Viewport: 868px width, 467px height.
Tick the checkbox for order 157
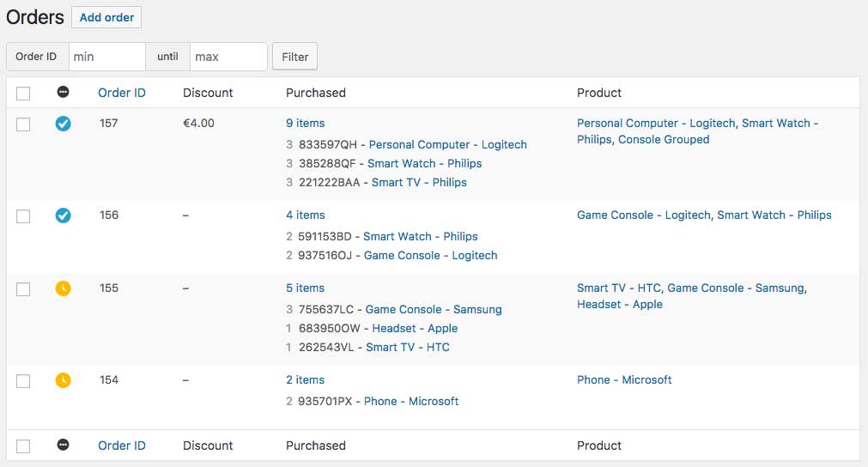click(x=23, y=124)
